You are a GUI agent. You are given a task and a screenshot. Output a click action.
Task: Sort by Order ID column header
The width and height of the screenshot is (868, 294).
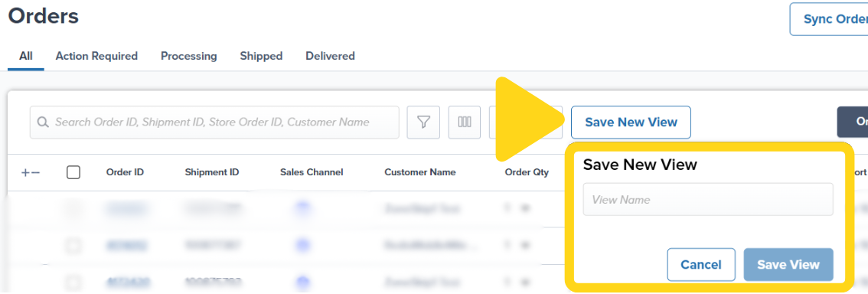coord(125,172)
